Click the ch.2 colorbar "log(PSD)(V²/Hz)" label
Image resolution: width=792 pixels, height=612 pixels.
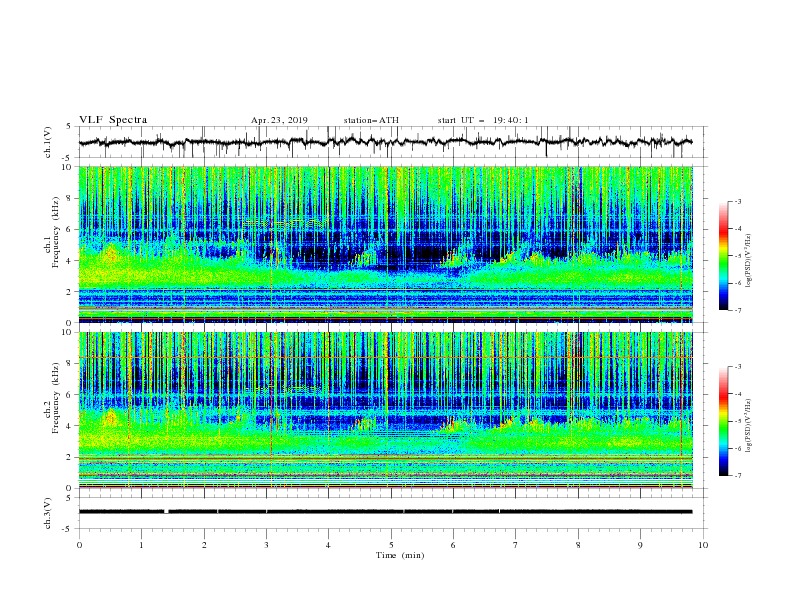[748, 426]
